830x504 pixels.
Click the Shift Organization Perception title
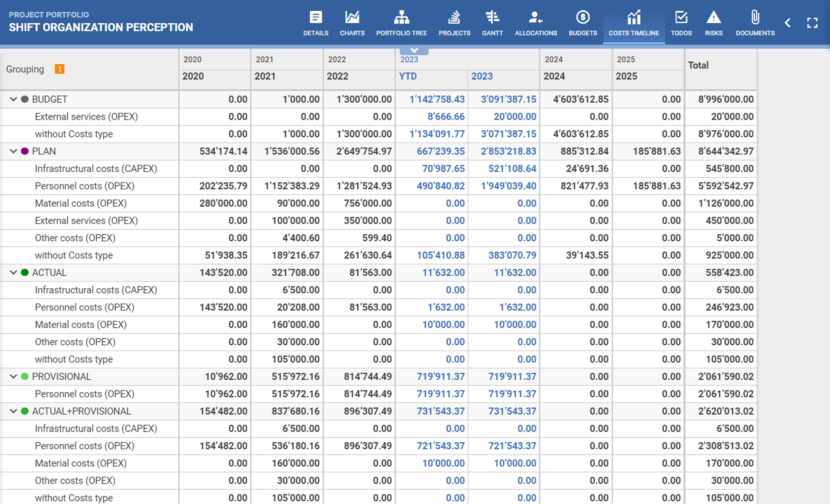pos(101,27)
